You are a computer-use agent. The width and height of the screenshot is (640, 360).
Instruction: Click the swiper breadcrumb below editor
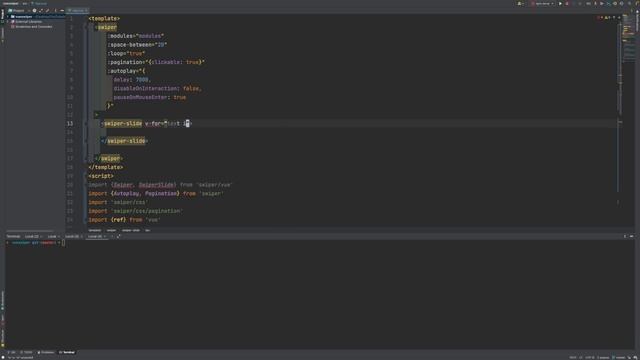pyautogui.click(x=111, y=230)
